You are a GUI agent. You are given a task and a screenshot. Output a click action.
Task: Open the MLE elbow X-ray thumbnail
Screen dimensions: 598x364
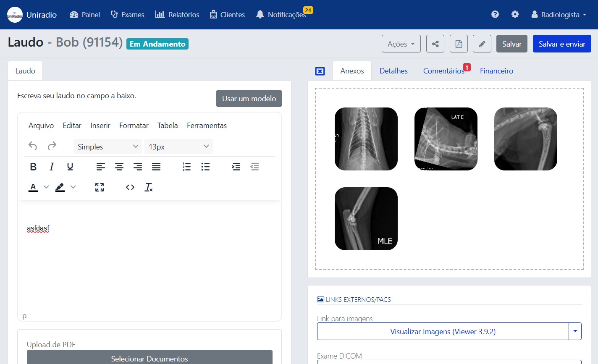(x=365, y=218)
